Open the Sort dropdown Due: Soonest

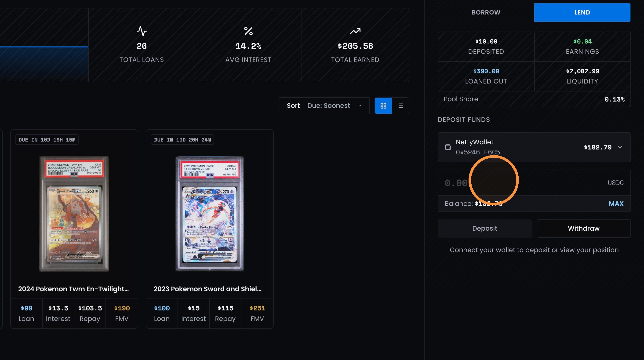[x=324, y=106]
